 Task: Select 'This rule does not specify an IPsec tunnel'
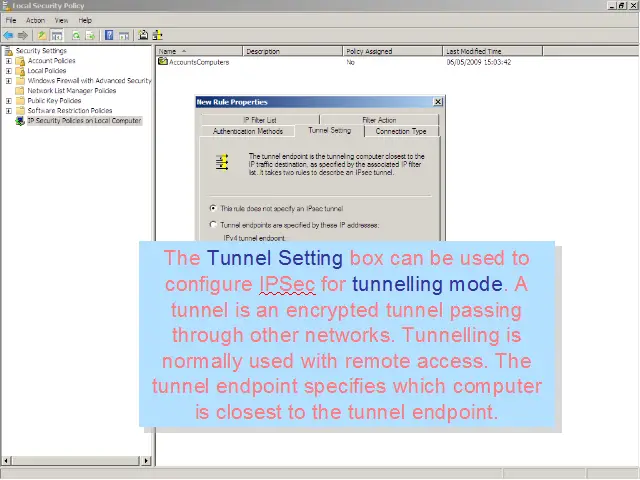pos(213,208)
